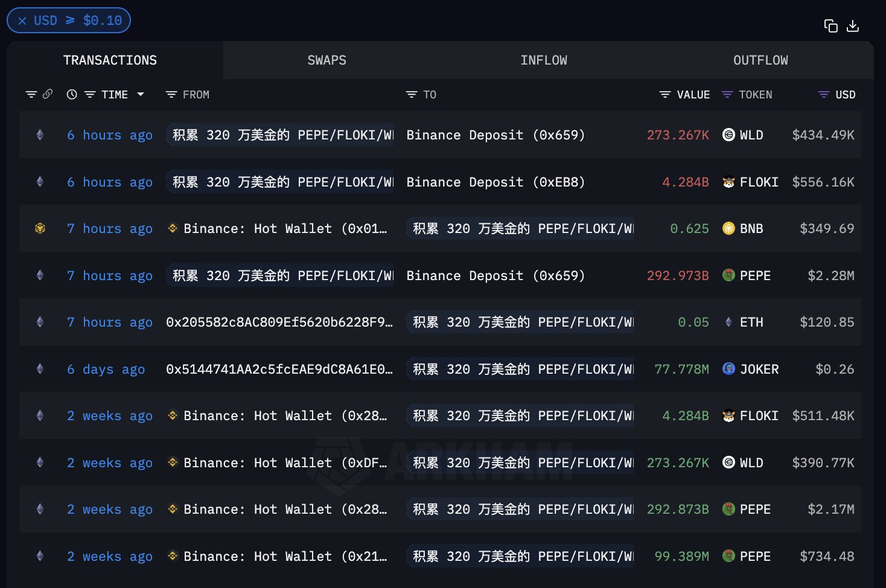Click the value 99.389M
886x588 pixels.
click(682, 557)
